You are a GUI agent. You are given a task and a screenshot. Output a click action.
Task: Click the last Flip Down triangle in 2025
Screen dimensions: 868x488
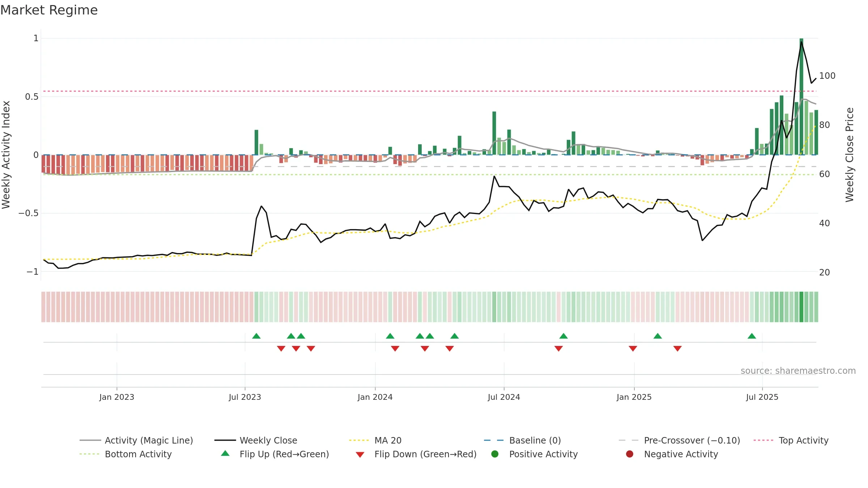pos(678,348)
